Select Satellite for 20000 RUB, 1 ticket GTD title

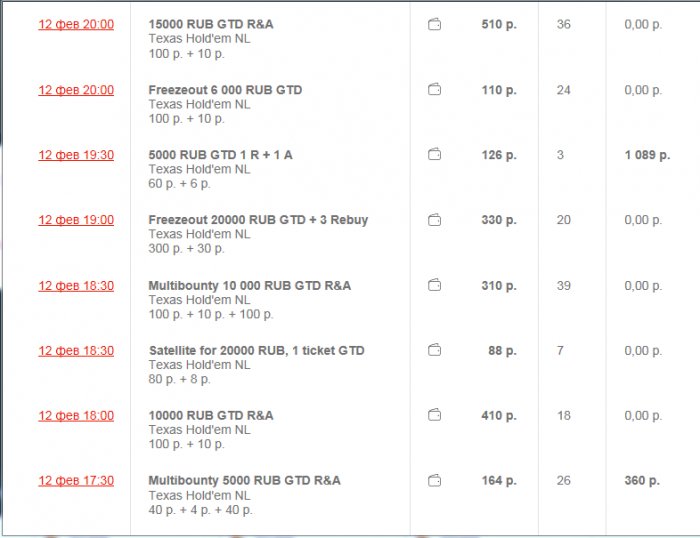256,350
